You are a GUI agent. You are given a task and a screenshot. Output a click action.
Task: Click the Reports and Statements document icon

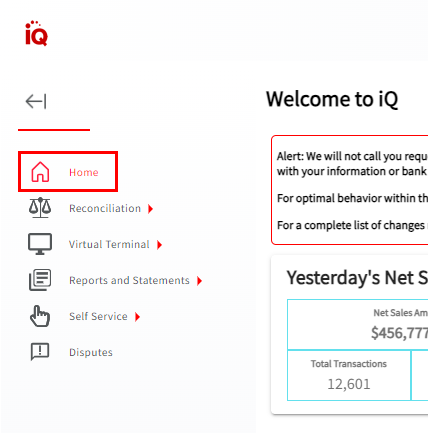(x=40, y=280)
